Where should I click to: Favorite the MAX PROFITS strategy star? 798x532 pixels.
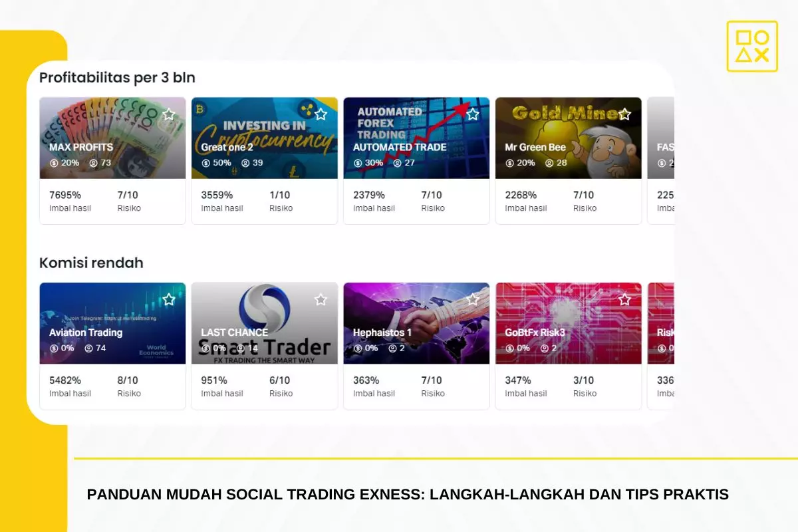coord(169,114)
